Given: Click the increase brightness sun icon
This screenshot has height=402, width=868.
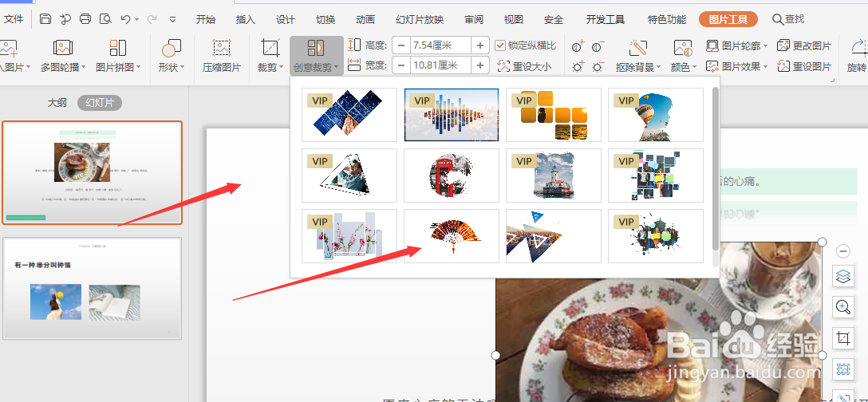Looking at the screenshot, I should click(578, 67).
